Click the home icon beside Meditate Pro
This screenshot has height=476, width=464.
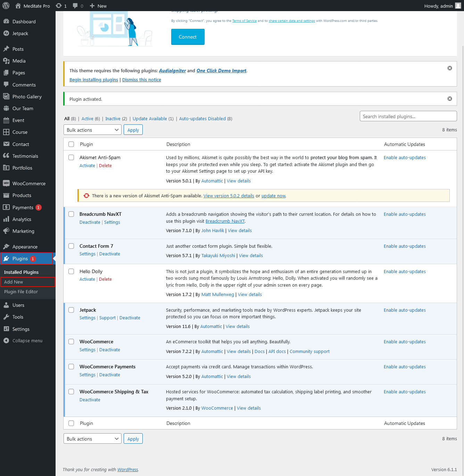tap(18, 6)
